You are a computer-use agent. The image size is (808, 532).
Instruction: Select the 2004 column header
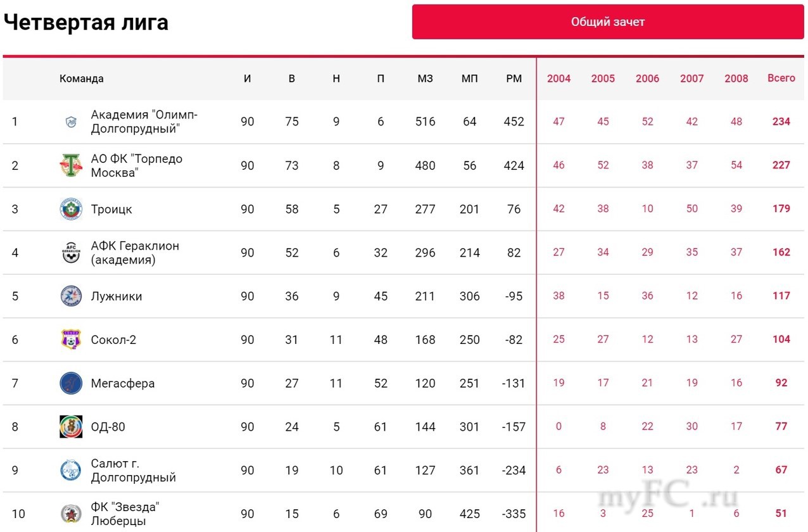coord(559,79)
